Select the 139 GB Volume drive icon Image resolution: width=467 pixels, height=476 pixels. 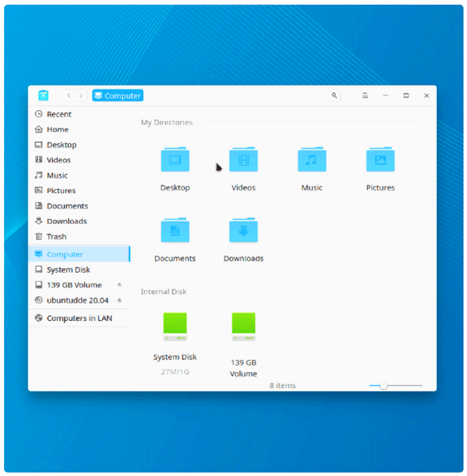pyautogui.click(x=243, y=326)
